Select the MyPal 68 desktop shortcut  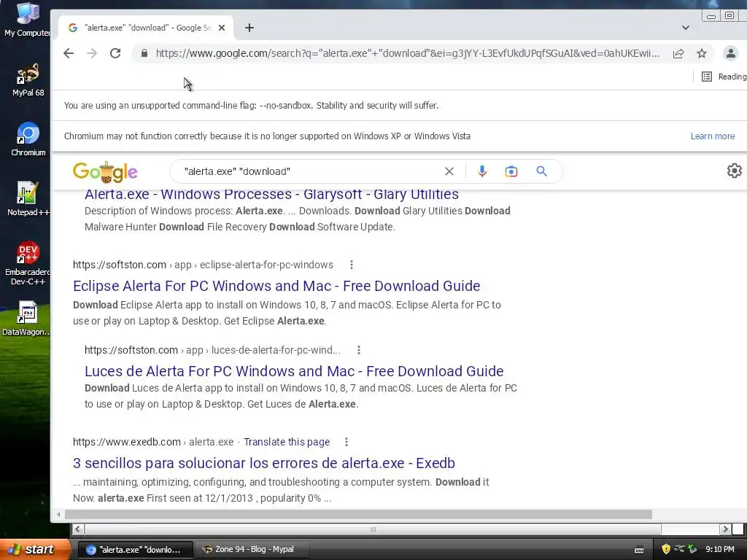point(28,80)
